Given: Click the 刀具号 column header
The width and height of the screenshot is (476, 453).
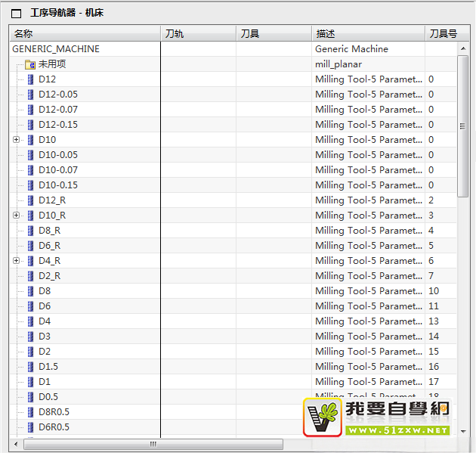Looking at the screenshot, I should (443, 33).
